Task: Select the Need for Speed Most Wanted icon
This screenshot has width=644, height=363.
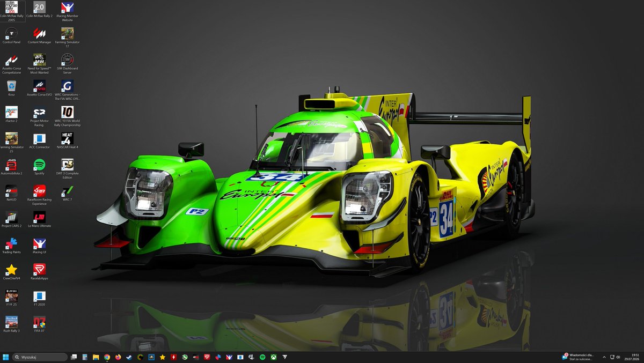Action: point(39,64)
